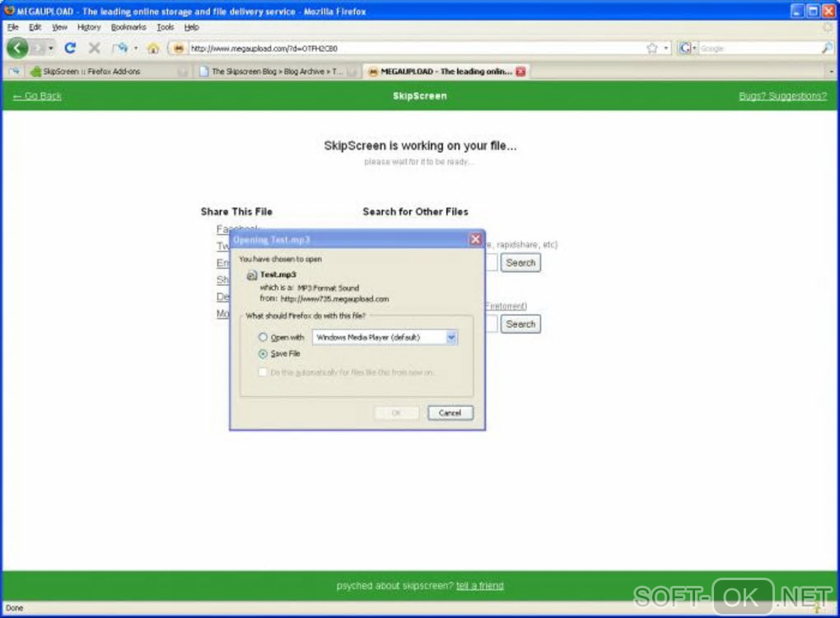The width and height of the screenshot is (840, 618).
Task: Switch to SkipScreen Firefox Add-ons tab
Action: (x=107, y=72)
